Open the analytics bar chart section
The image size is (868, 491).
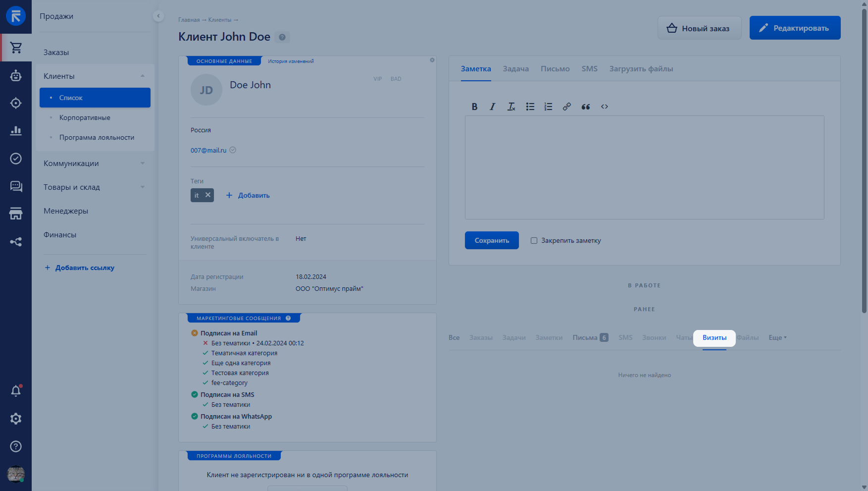click(16, 131)
